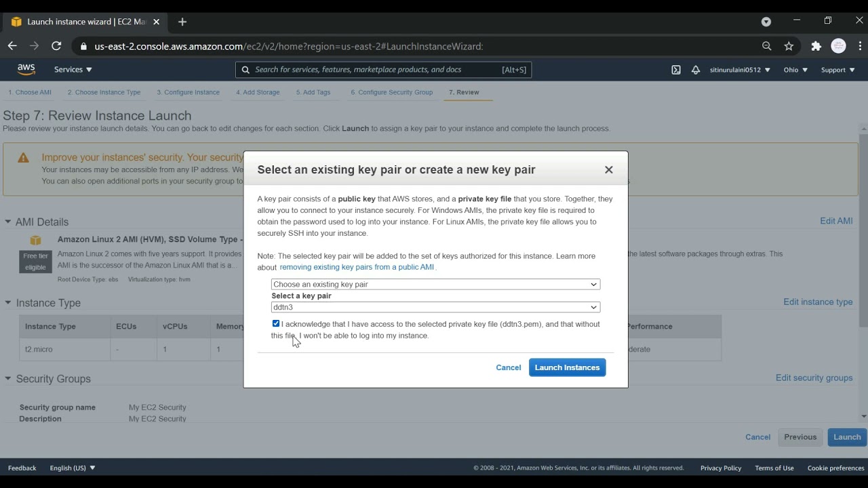Collapse the Instance Type section

8,303
